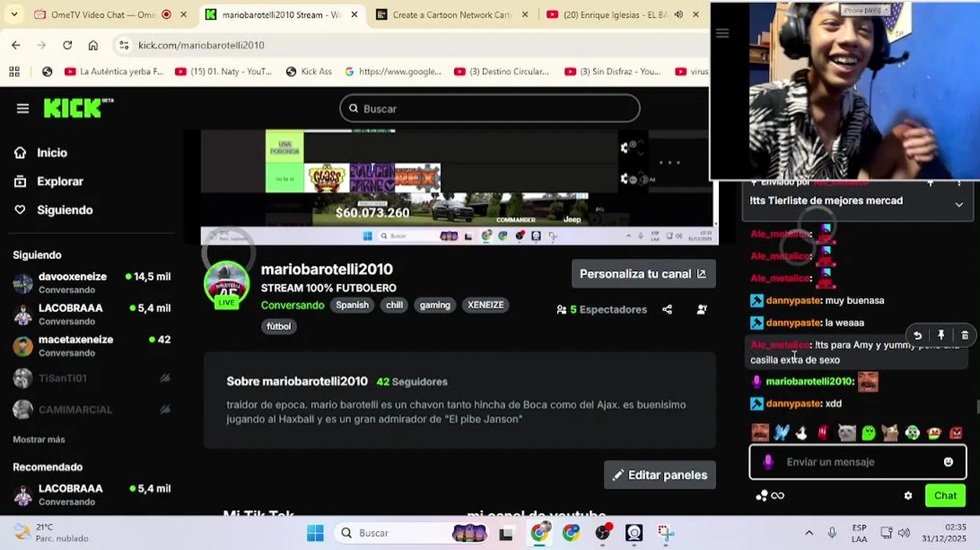This screenshot has height=550, width=980.
Task: Open macetaxeneize channel in followed list
Action: pyautogui.click(x=92, y=346)
